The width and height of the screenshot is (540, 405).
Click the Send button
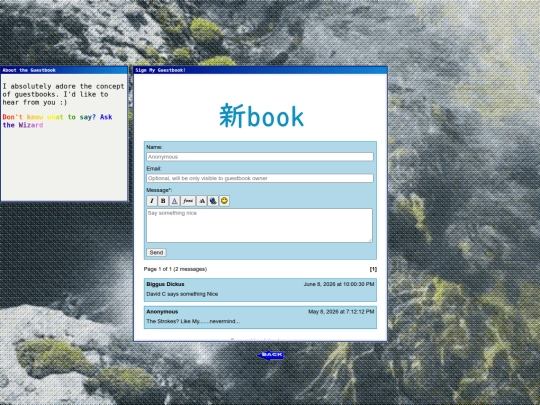156,252
